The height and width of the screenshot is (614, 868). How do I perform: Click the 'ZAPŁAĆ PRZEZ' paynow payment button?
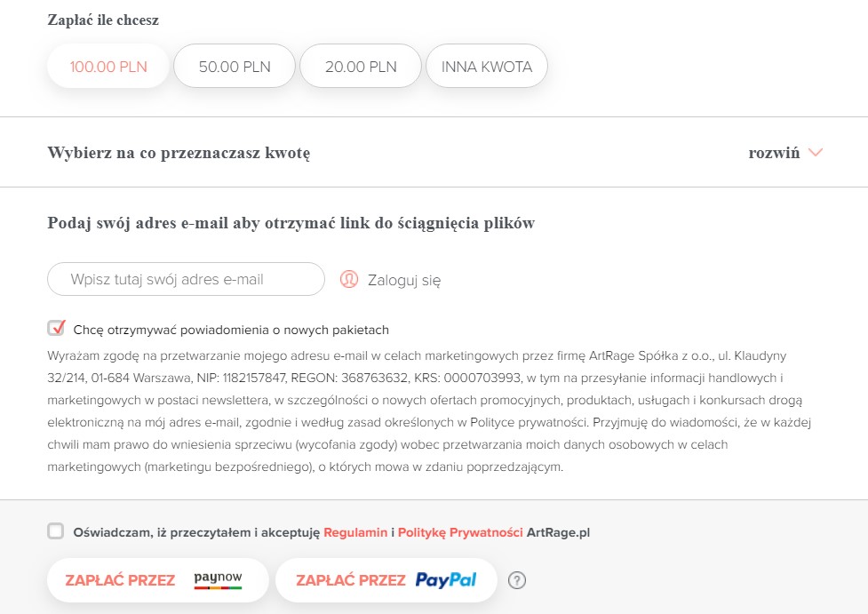click(x=158, y=580)
